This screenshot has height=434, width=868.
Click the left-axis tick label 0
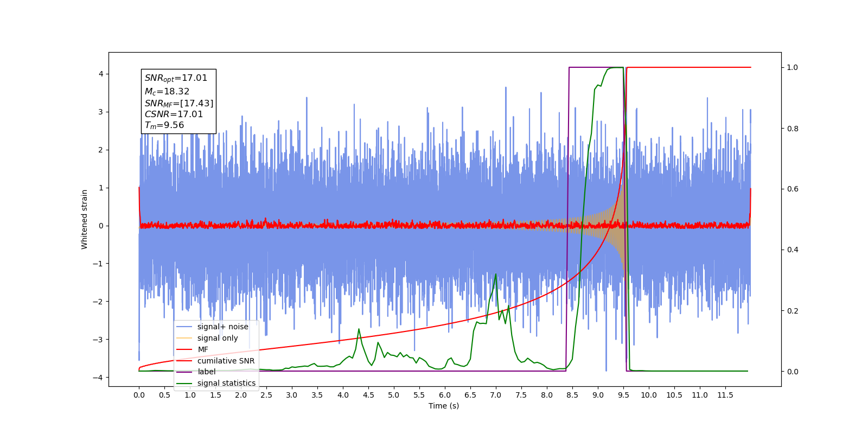(100, 226)
